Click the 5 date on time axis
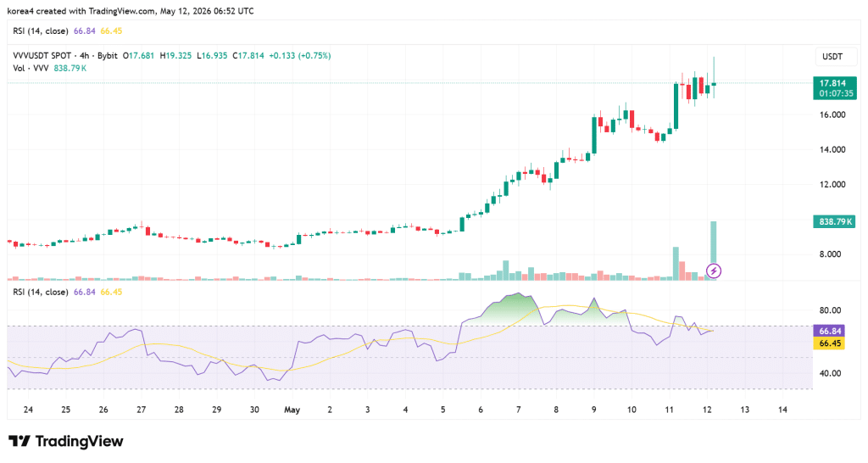 click(442, 410)
